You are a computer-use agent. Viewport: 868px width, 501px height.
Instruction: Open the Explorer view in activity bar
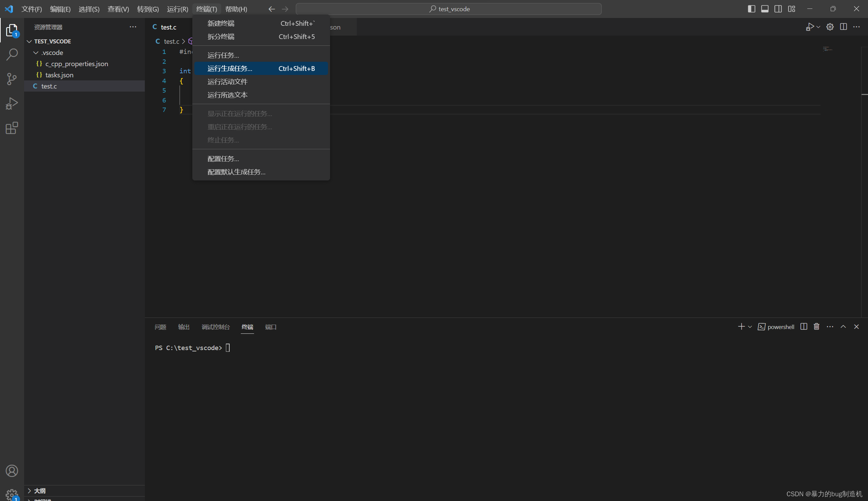[x=12, y=30]
